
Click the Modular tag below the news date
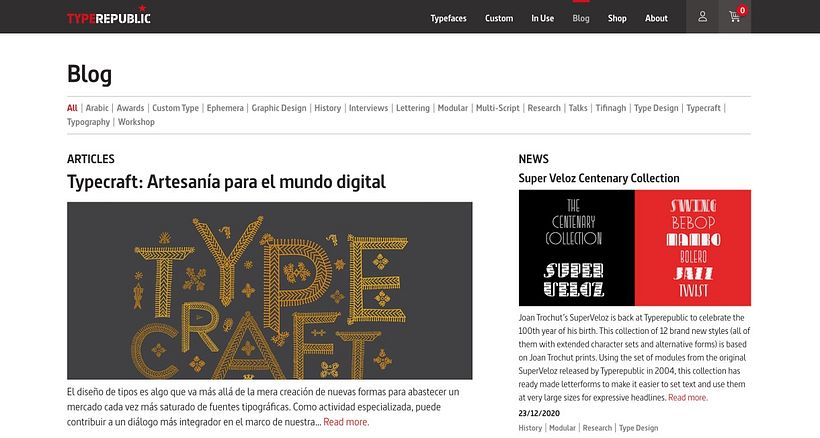[562, 428]
